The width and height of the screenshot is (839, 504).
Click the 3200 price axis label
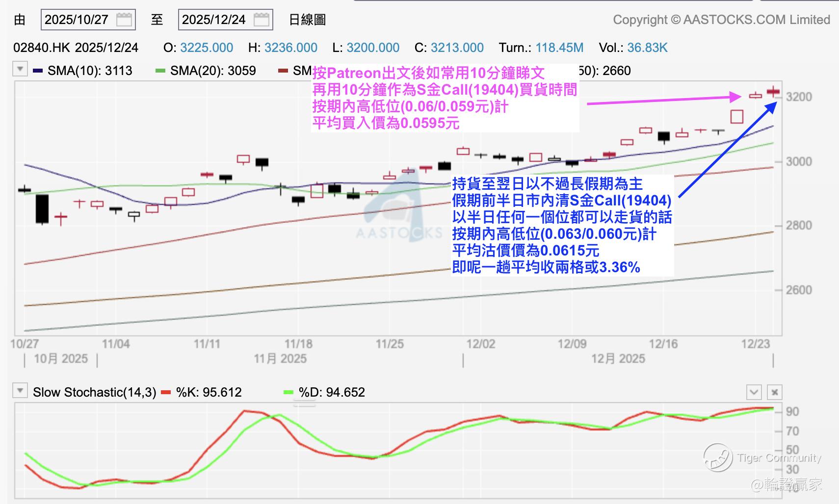click(x=799, y=97)
